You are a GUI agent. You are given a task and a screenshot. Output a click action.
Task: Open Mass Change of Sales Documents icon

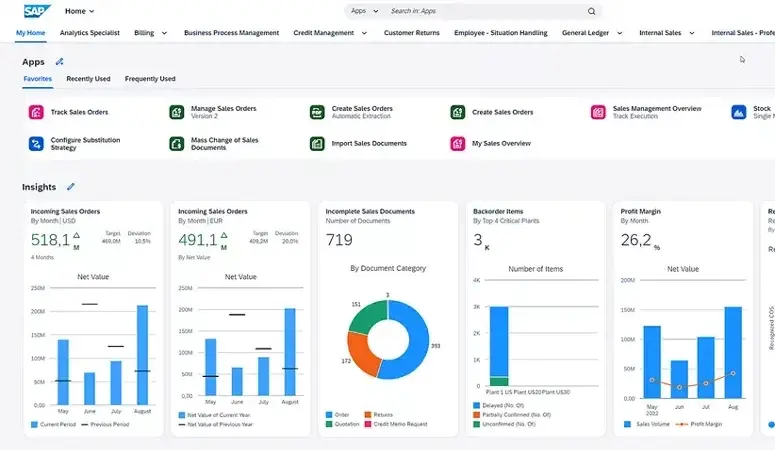click(176, 143)
